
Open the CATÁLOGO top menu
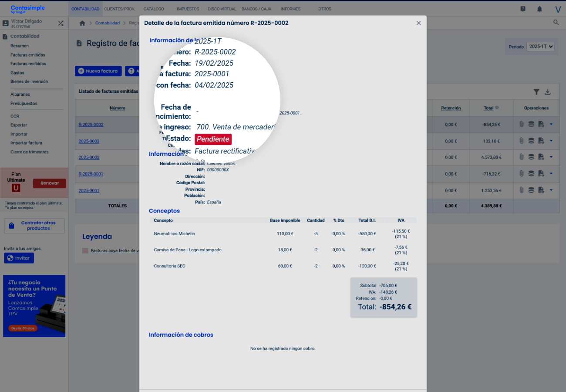tap(154, 9)
